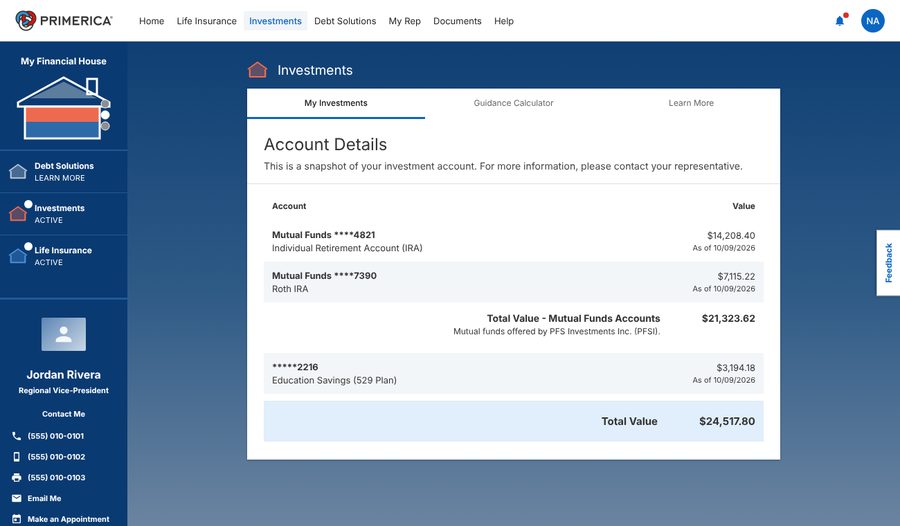
Task: Open the NA user avatar menu
Action: pos(872,21)
